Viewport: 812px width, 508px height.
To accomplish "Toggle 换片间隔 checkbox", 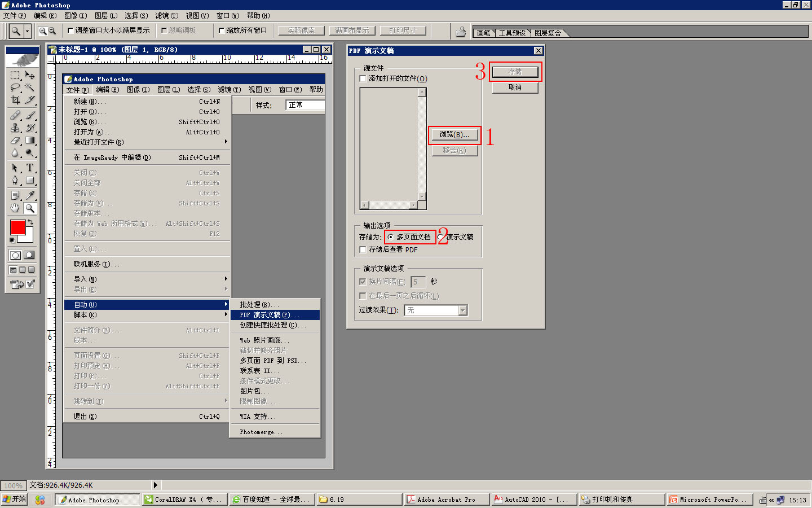I will pos(363,281).
